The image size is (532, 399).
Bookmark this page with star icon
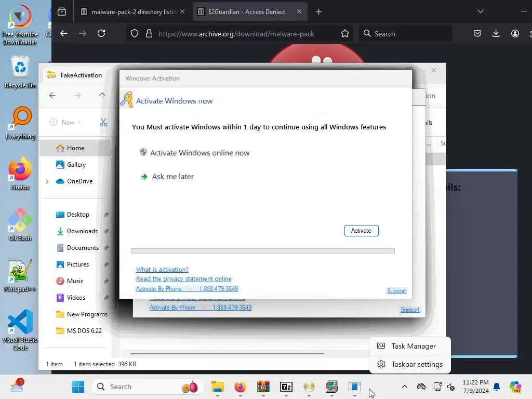tap(345, 34)
